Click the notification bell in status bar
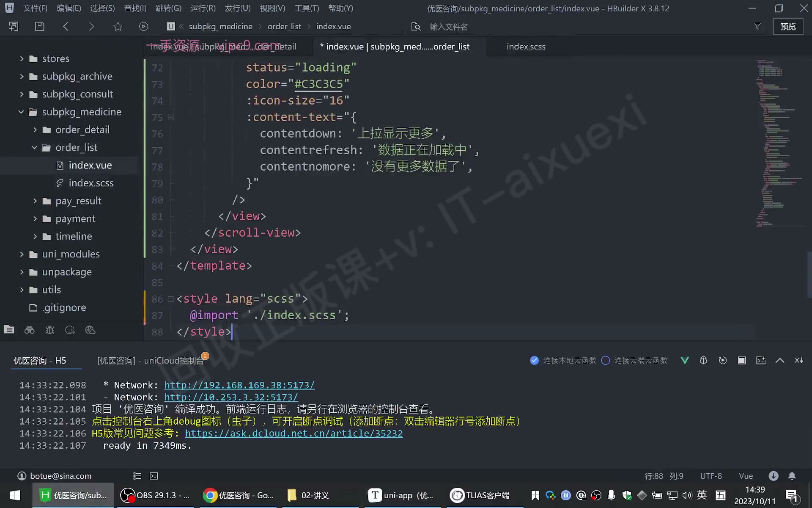 [792, 476]
